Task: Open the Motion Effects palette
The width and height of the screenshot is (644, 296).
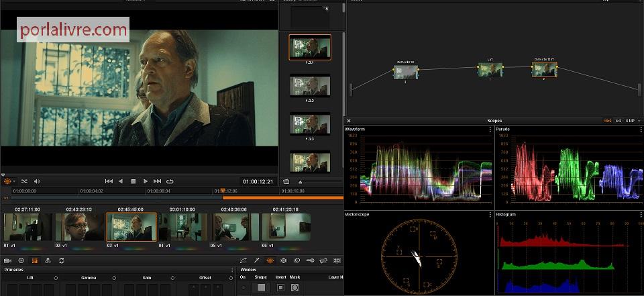Action: coord(62,260)
